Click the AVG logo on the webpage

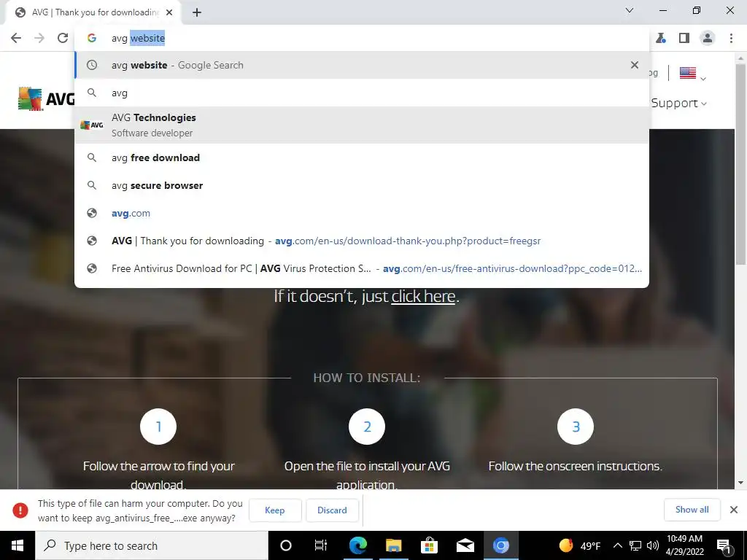click(x=46, y=98)
